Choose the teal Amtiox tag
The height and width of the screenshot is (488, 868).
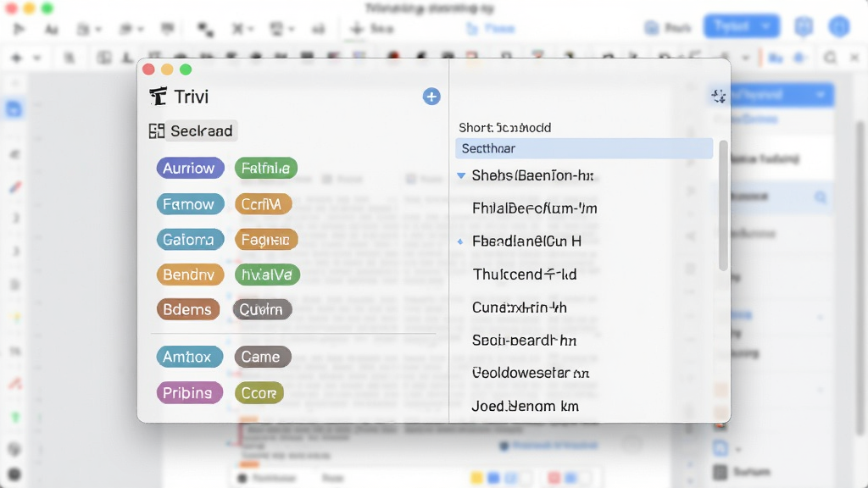pos(189,357)
